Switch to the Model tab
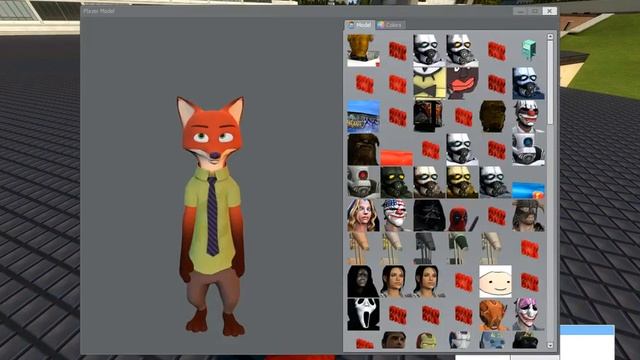This screenshot has height=360, width=640. 359,25
